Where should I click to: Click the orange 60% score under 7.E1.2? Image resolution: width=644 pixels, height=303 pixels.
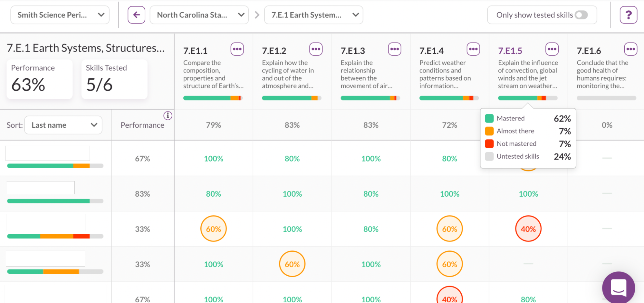(292, 264)
